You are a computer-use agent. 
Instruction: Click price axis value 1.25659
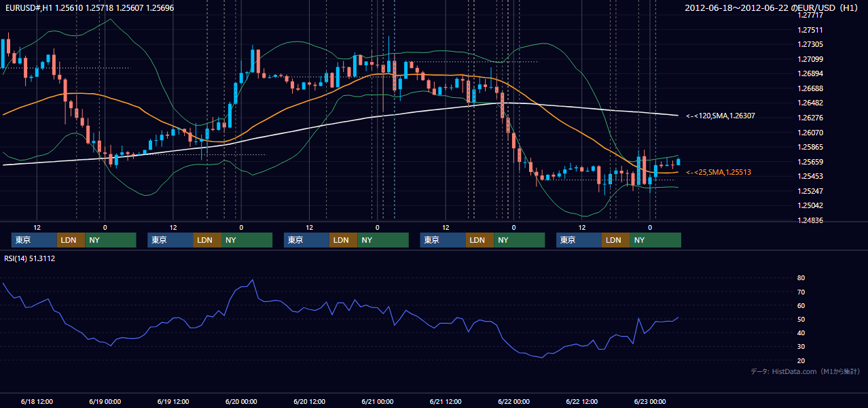(x=810, y=162)
